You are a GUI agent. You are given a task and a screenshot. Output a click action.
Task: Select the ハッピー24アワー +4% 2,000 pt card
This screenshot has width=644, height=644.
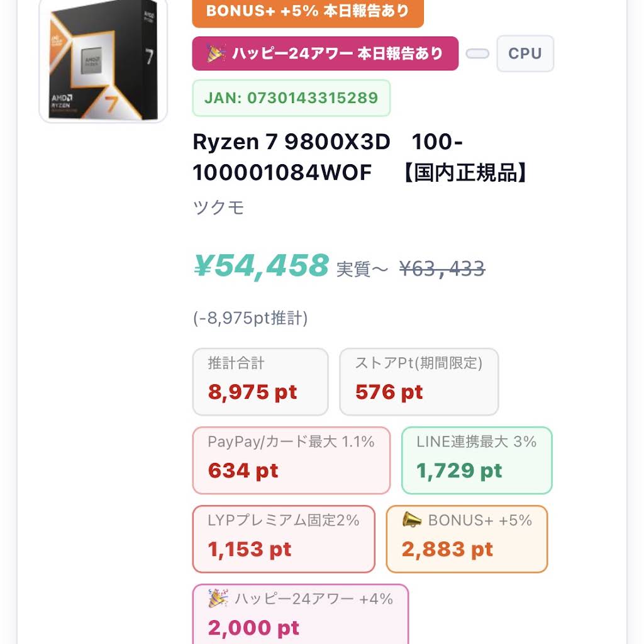pyautogui.click(x=301, y=614)
